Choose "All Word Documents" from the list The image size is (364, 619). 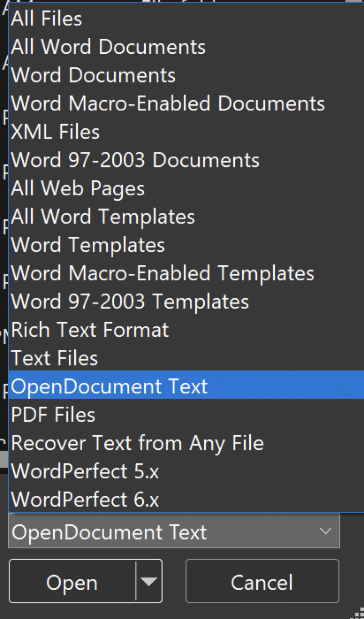[107, 46]
